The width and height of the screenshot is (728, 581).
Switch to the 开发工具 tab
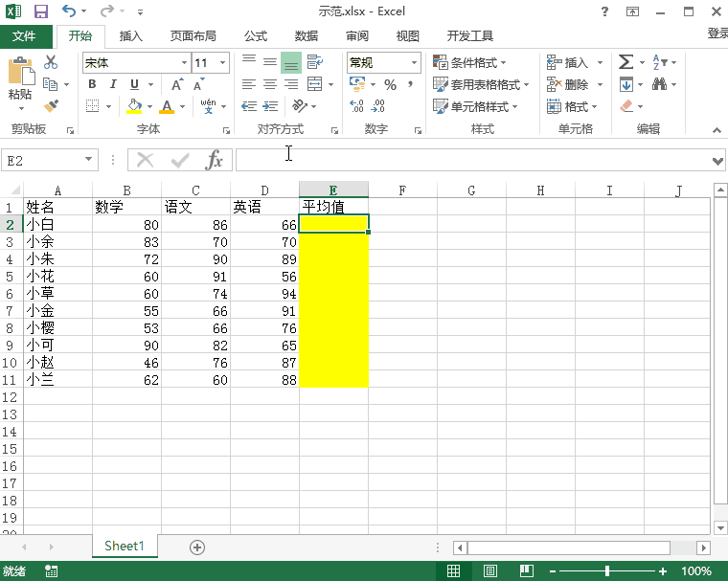[470, 35]
